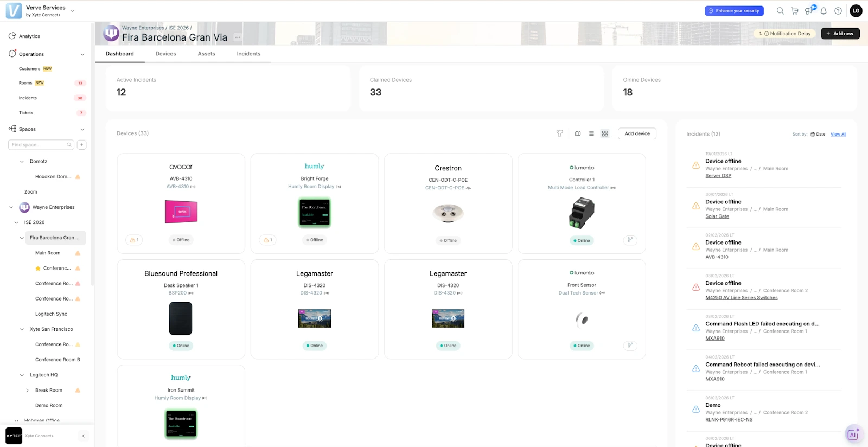
Task: Select Logitech Sync in the tree
Action: click(51, 314)
